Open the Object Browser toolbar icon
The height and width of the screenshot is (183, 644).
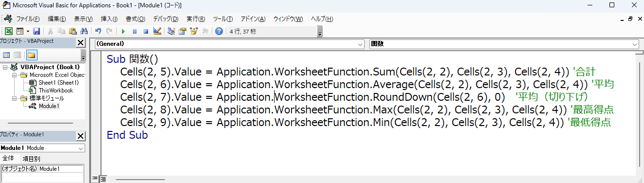[194, 31]
